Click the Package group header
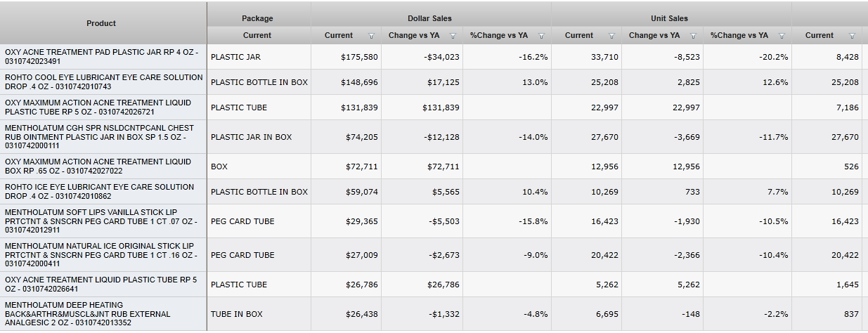The width and height of the screenshot is (868, 333). click(257, 18)
